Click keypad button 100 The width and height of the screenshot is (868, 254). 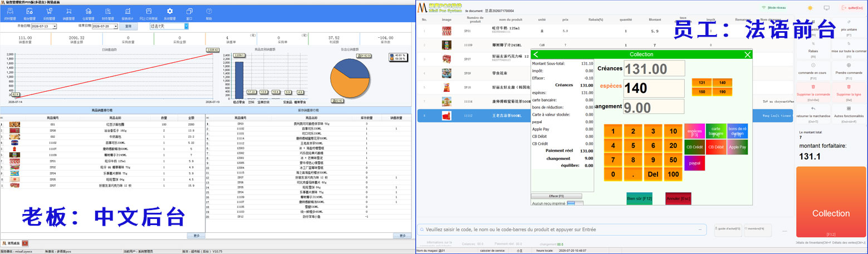point(674,174)
